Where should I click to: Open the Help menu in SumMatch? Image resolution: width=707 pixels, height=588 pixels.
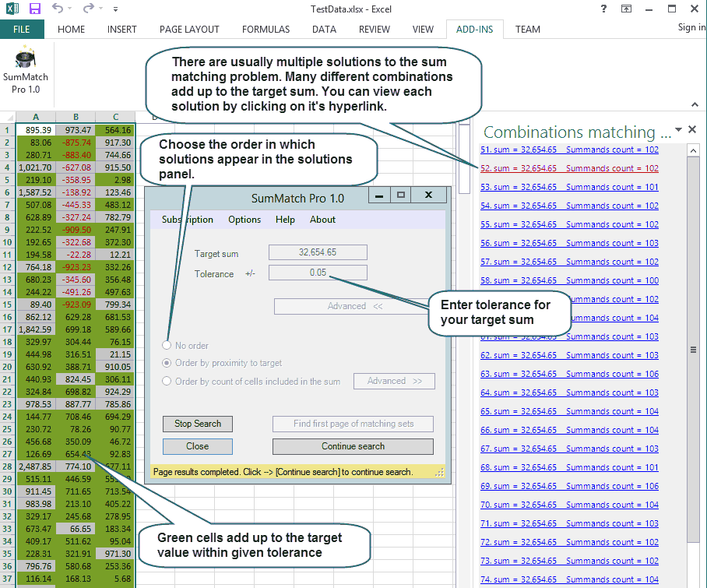(x=285, y=220)
